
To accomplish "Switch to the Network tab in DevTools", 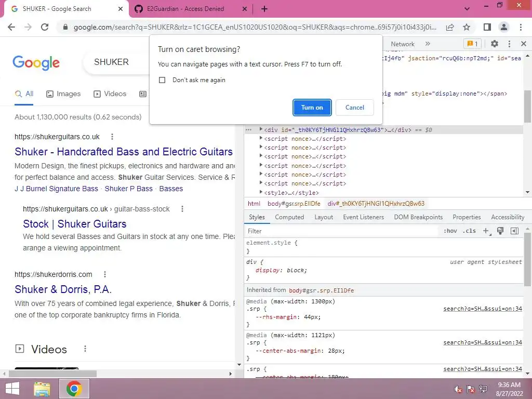I will (403, 44).
